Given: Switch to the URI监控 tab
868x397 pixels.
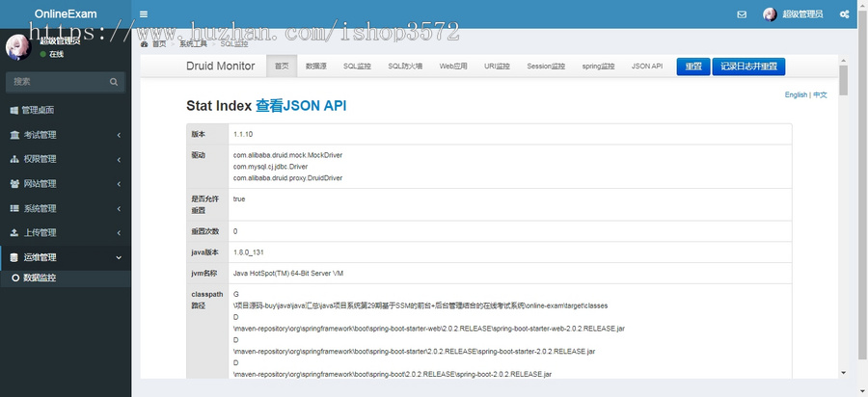Looking at the screenshot, I should (497, 66).
